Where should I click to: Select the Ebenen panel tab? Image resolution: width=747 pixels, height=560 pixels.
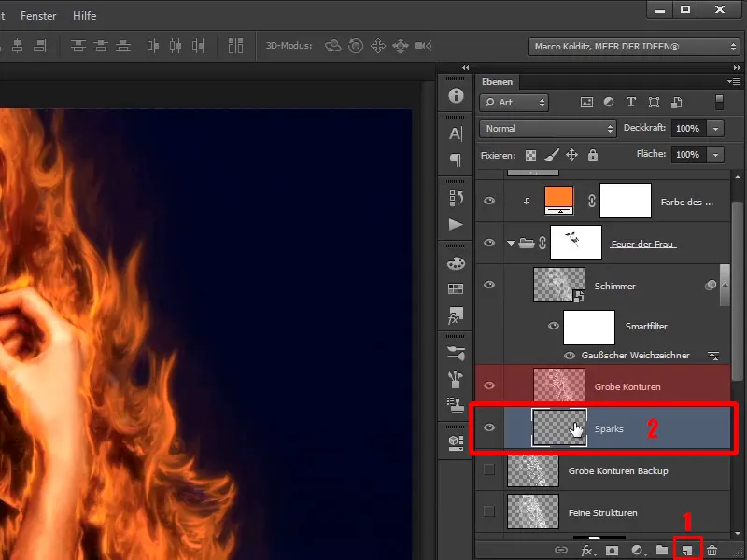coord(497,82)
